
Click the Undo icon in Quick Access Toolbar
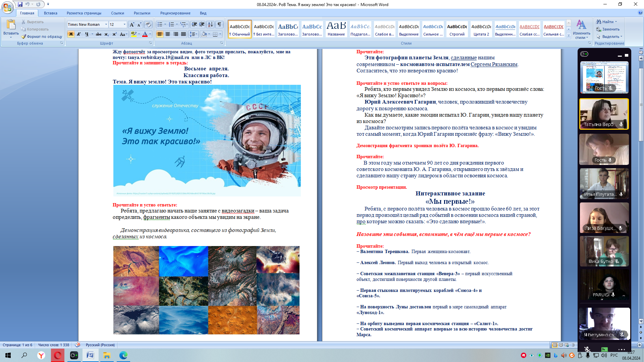28,4
